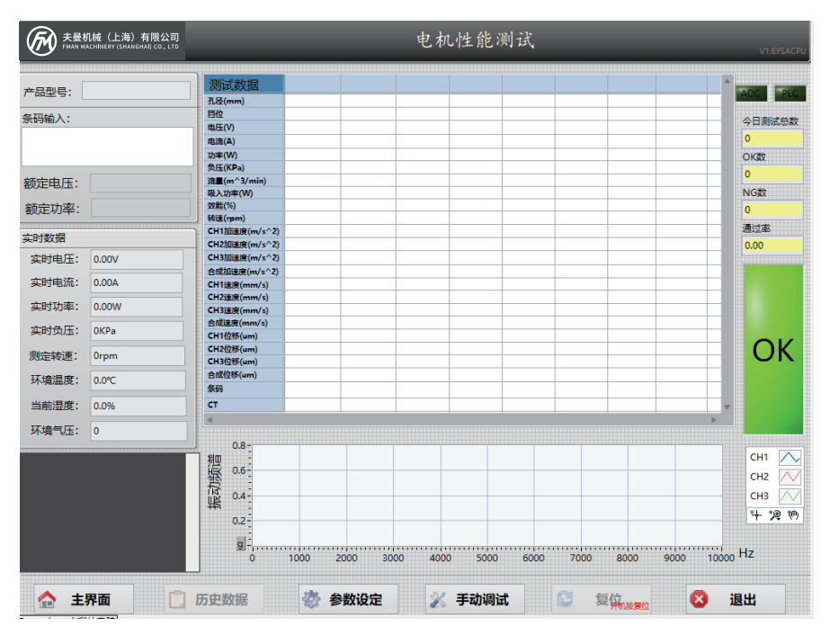This screenshot has height=644, width=830.
Task: Click the OK数 count field
Action: coord(772,174)
